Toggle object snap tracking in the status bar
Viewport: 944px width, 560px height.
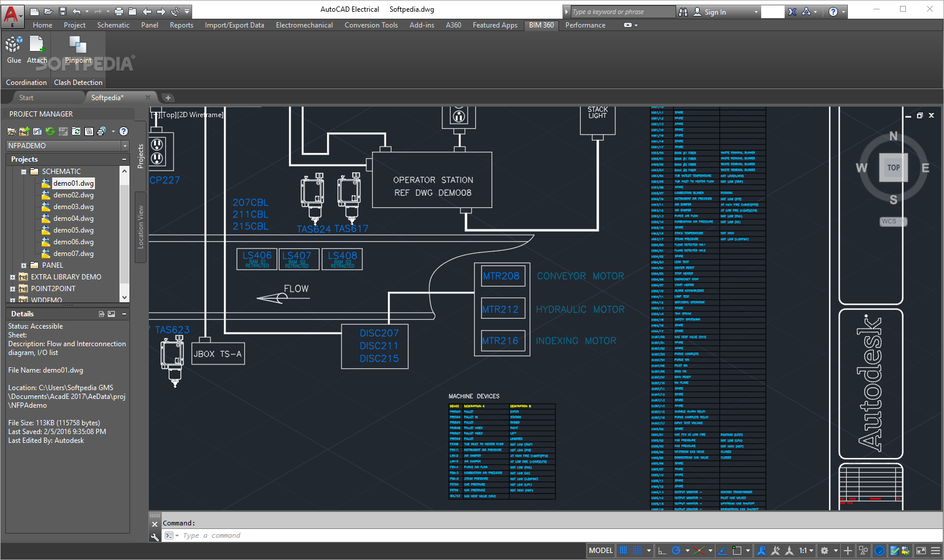point(723,551)
